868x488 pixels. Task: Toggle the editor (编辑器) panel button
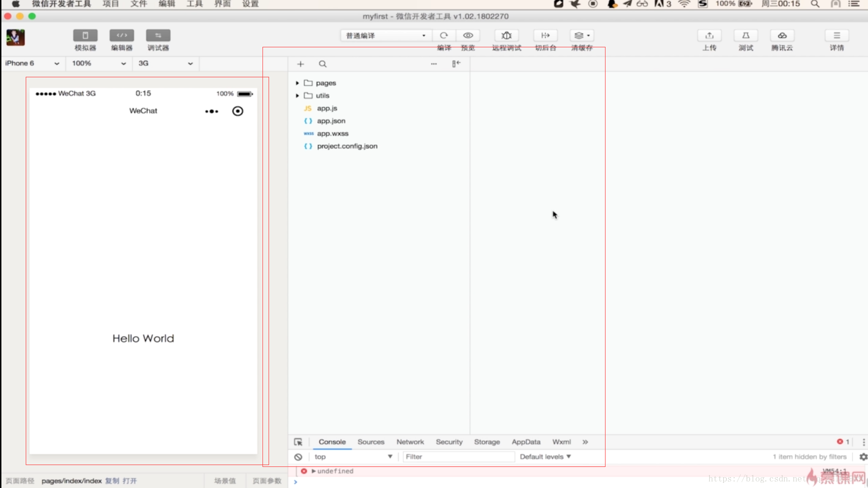(122, 36)
